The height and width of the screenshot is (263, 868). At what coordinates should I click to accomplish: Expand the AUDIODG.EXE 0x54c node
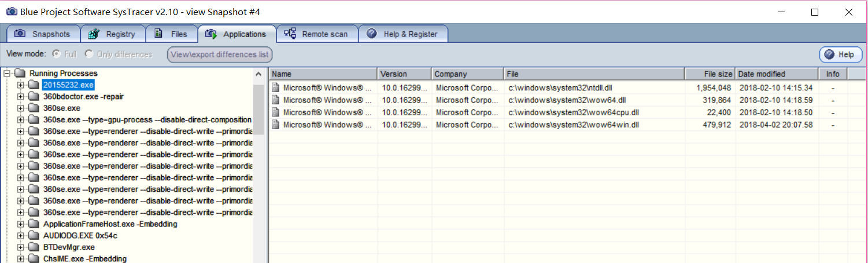click(21, 236)
